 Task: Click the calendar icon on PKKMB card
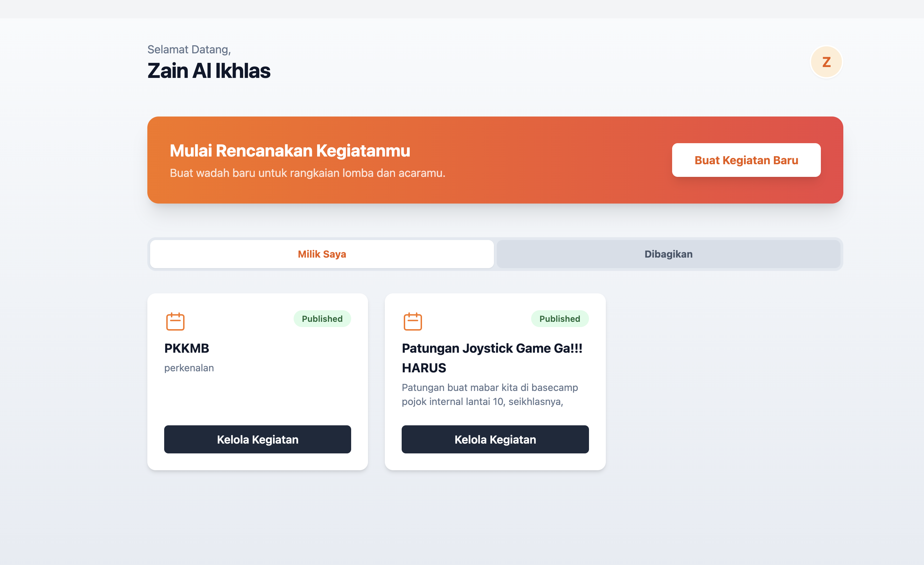coord(175,321)
